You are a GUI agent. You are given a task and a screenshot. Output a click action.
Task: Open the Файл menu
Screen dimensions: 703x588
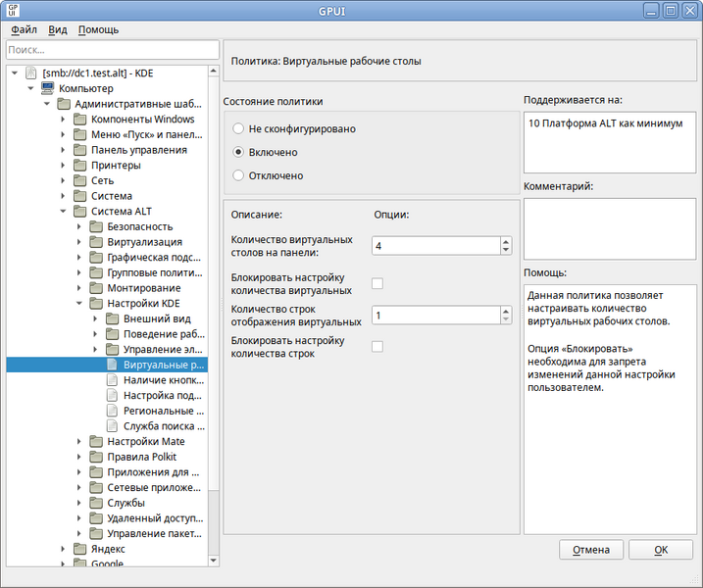24,30
